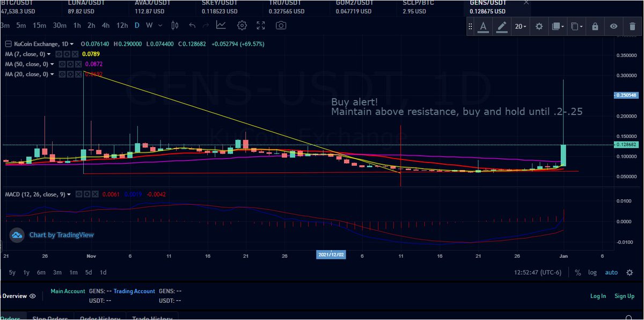Image resolution: width=644 pixels, height=320 pixels.
Task: Expand the MACD (12, 26, close, 9) dropdown
Action: click(69, 194)
